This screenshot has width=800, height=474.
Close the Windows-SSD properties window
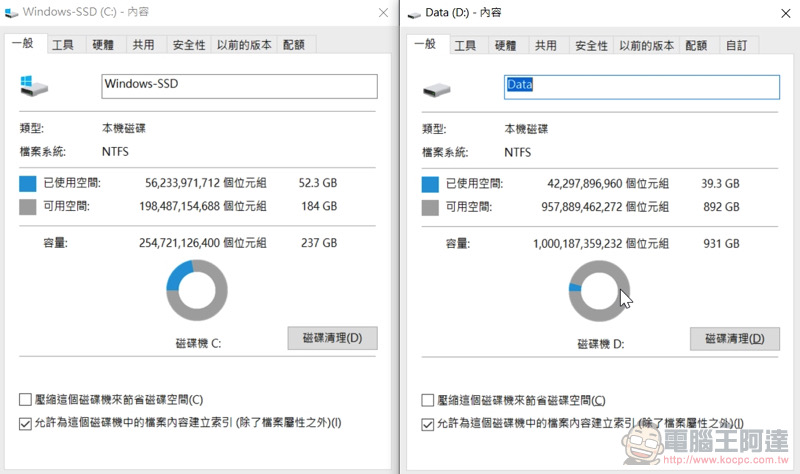tap(383, 12)
